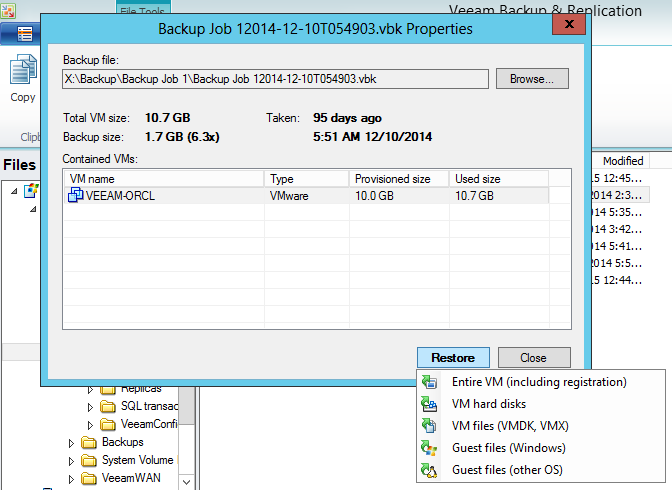
Task: Collapse the top-level Files tree node
Action: tap(14, 191)
